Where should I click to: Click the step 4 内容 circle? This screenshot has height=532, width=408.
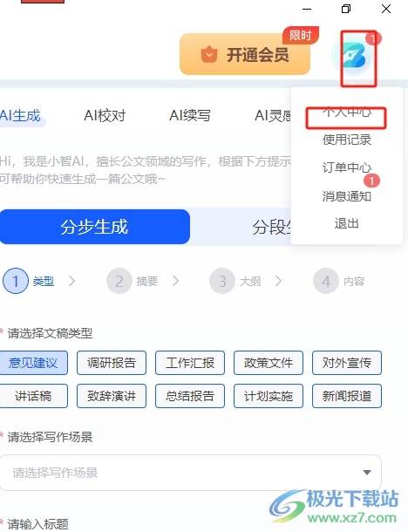pyautogui.click(x=326, y=282)
